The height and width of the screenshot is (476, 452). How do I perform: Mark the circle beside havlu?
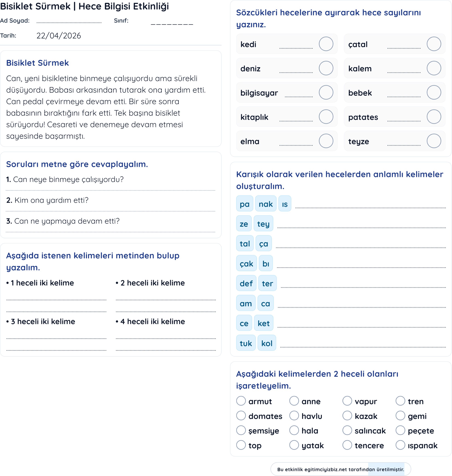coord(294,416)
